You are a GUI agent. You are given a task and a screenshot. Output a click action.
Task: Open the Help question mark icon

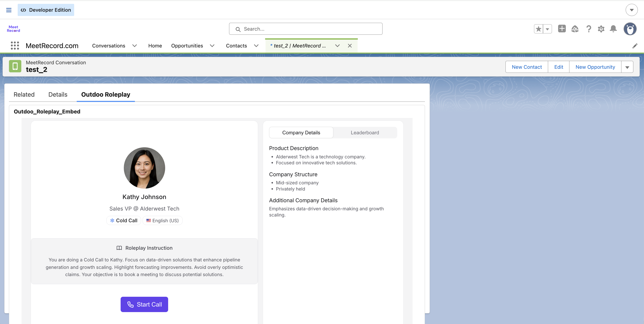tap(589, 29)
